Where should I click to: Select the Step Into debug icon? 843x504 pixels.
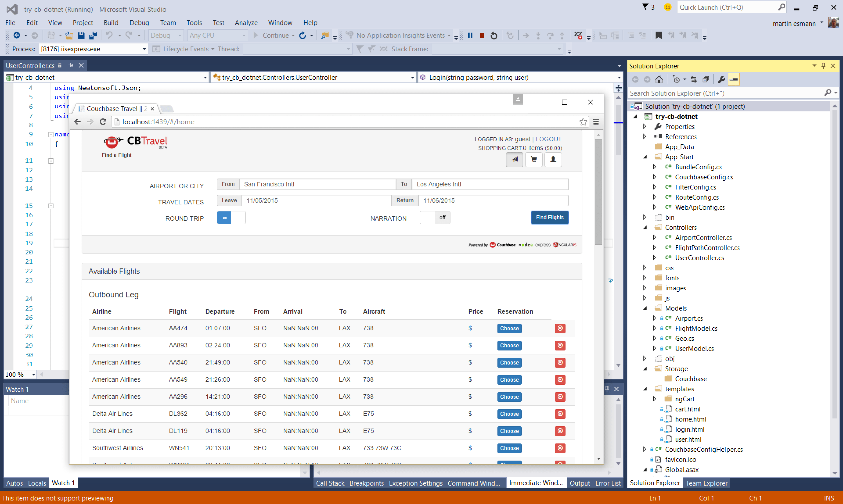click(x=538, y=35)
